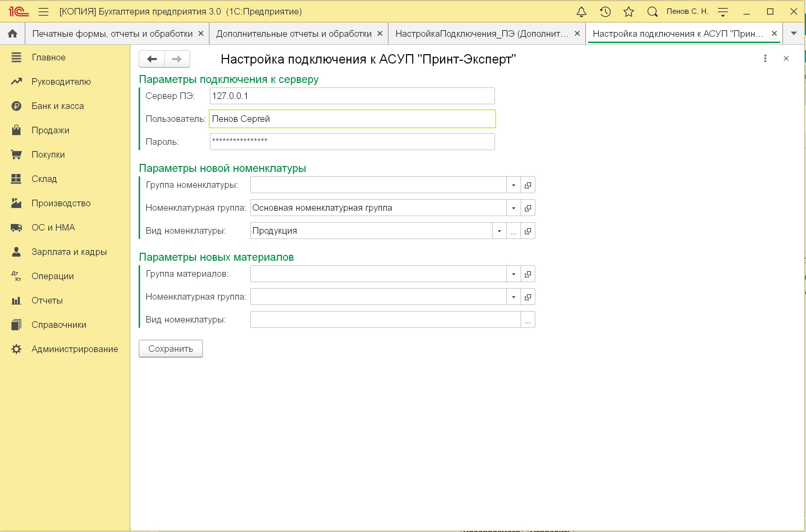The height and width of the screenshot is (532, 806).
Task: Open Продукция item with open icon
Action: pos(528,231)
